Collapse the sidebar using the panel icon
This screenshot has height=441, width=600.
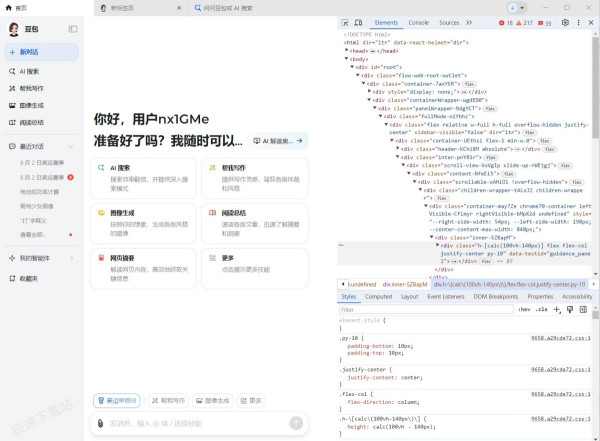pyautogui.click(x=73, y=29)
